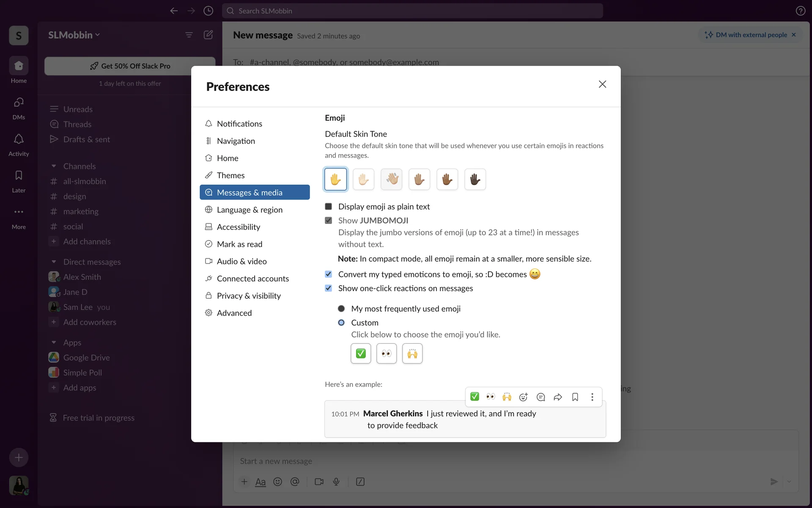Screen dimensions: 812x508
Task: Click the reply in thread icon
Action: (540, 397)
